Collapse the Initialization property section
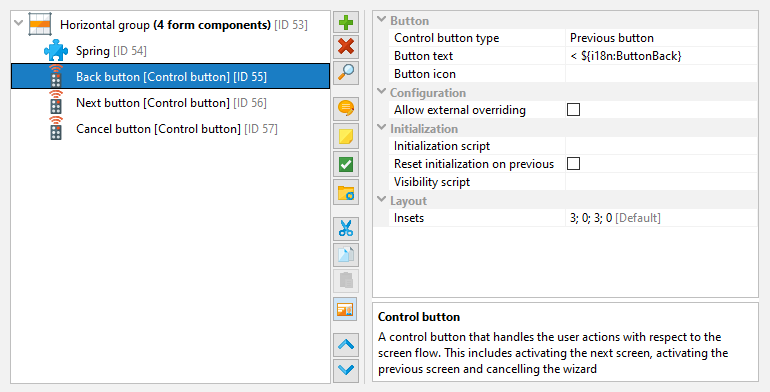 tap(381, 128)
